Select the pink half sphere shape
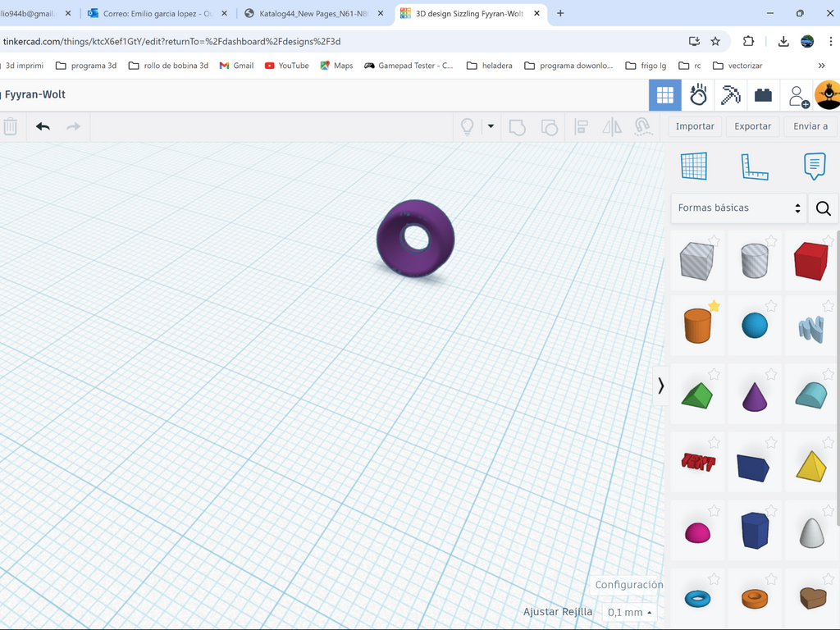The height and width of the screenshot is (630, 840). click(x=697, y=533)
